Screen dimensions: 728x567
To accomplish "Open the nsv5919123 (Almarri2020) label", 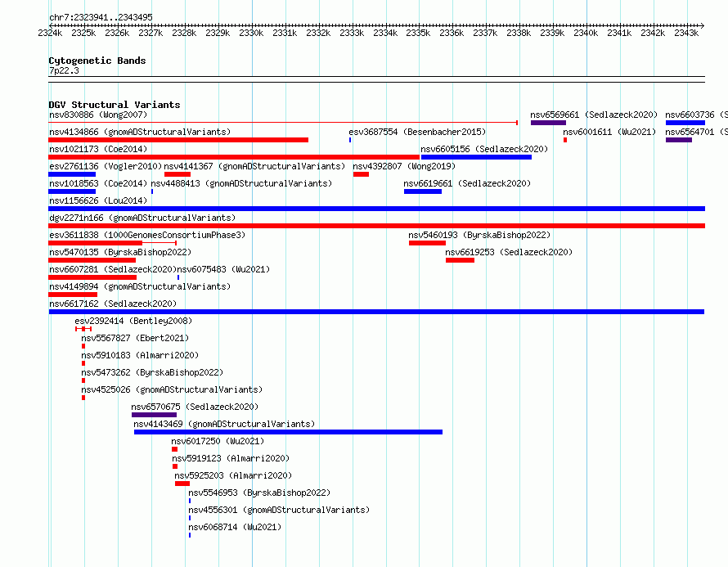I will pos(231,458).
